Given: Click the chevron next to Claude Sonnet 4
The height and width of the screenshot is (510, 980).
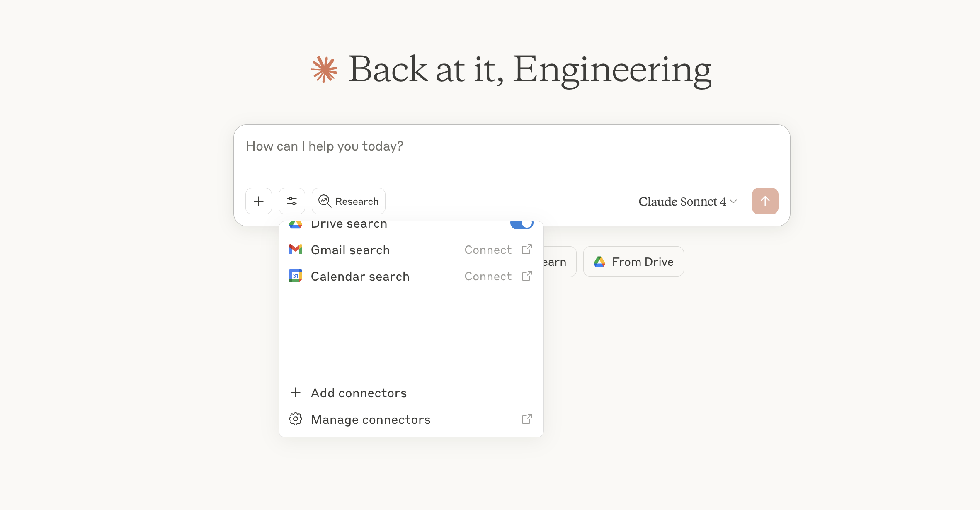Looking at the screenshot, I should (733, 202).
